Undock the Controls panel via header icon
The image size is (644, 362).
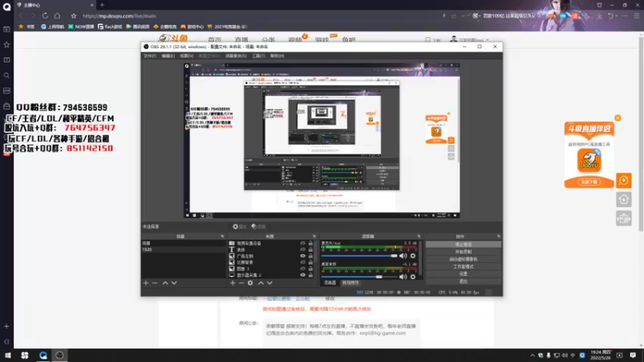tap(498, 237)
